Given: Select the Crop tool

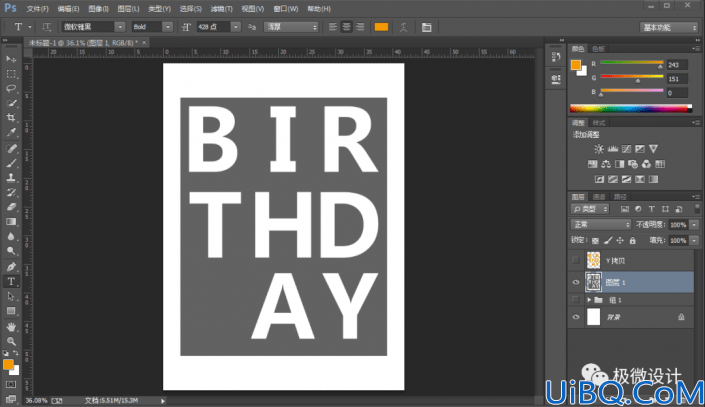Looking at the screenshot, I should click(11, 118).
